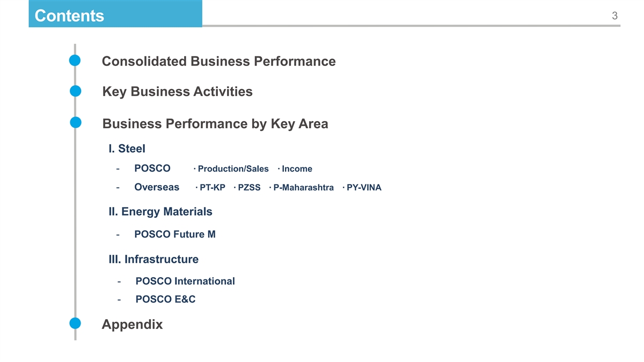Open the POSCO entry under Steel

(152, 169)
